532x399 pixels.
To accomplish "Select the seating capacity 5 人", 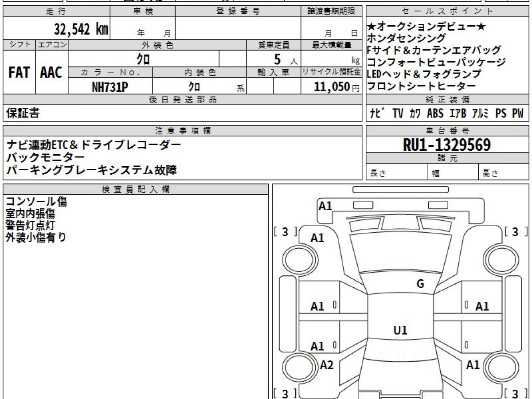I will (x=286, y=59).
